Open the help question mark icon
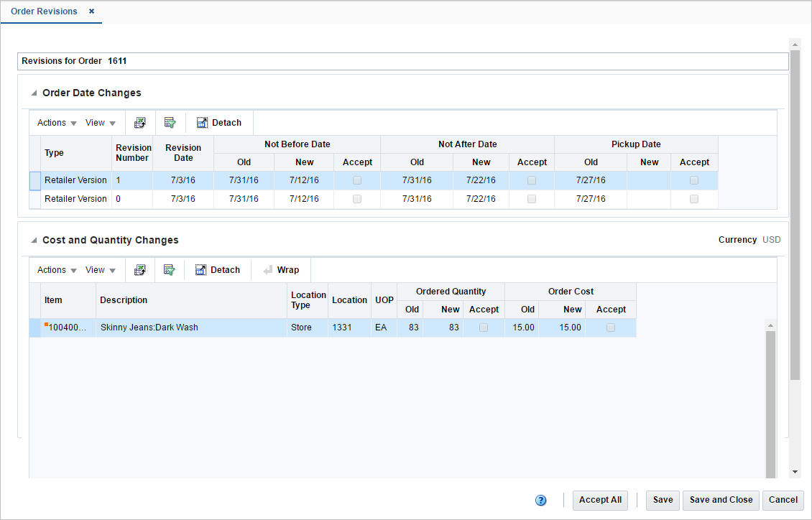 pyautogui.click(x=540, y=501)
